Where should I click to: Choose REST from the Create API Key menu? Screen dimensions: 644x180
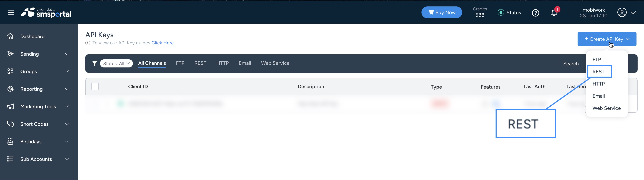(x=598, y=72)
